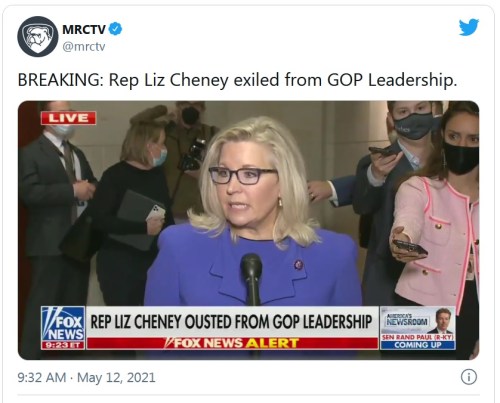
Task: Click the black microphone in the video
Action: 251,278
